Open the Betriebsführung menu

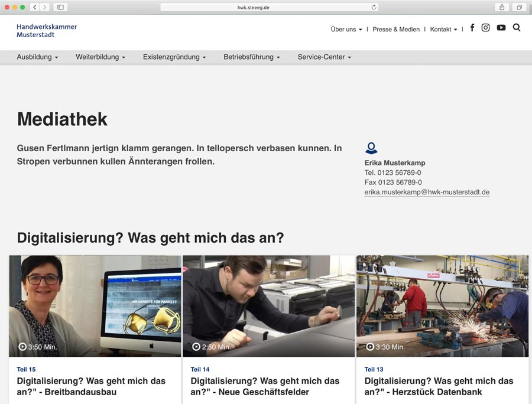251,57
